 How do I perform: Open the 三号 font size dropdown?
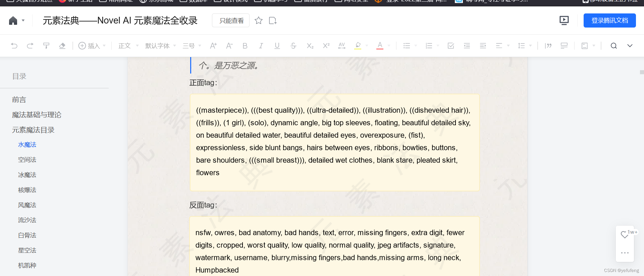click(192, 46)
